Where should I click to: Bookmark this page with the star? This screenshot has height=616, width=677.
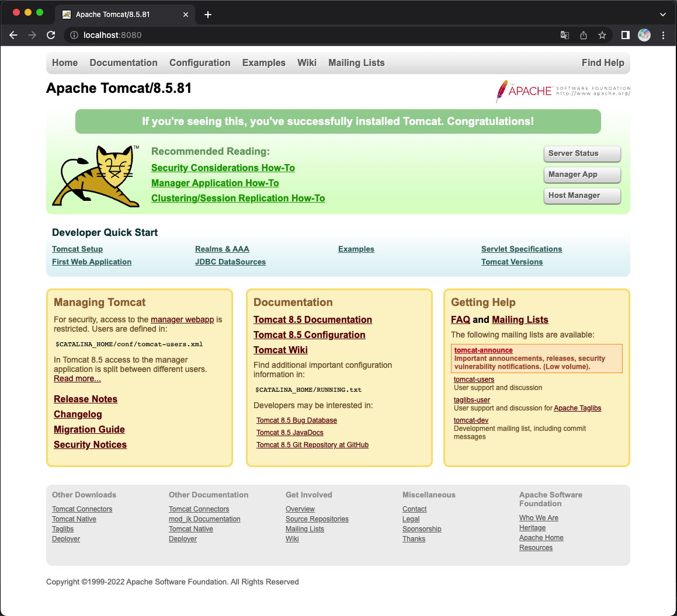(x=602, y=35)
